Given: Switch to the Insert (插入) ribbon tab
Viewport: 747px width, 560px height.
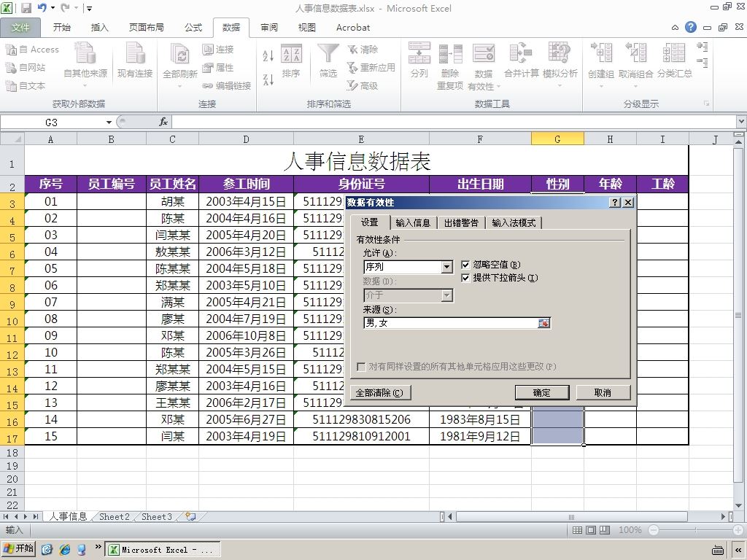Looking at the screenshot, I should click(x=99, y=28).
